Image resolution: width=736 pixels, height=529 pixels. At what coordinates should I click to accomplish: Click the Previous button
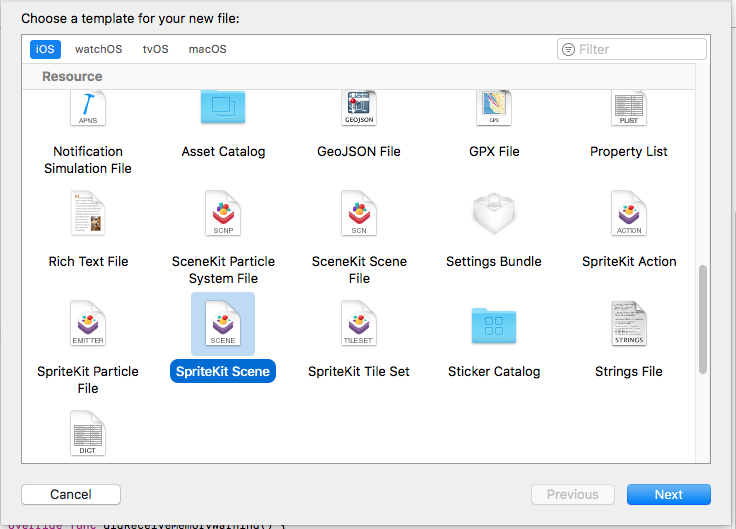click(x=573, y=494)
